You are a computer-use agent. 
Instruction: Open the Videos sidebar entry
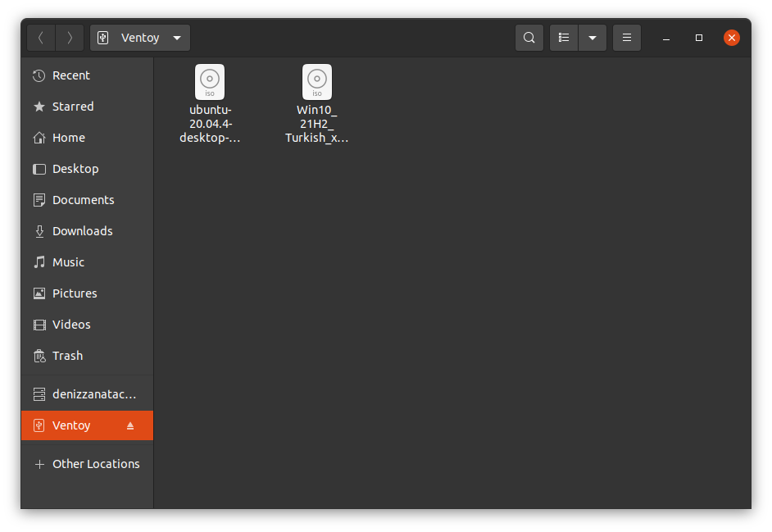coord(87,324)
